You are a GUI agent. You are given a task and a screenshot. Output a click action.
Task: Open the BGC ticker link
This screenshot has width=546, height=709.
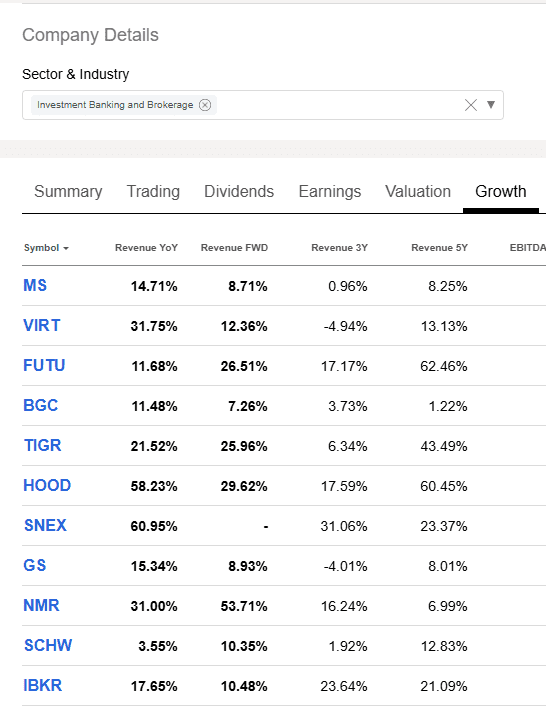tap(41, 406)
